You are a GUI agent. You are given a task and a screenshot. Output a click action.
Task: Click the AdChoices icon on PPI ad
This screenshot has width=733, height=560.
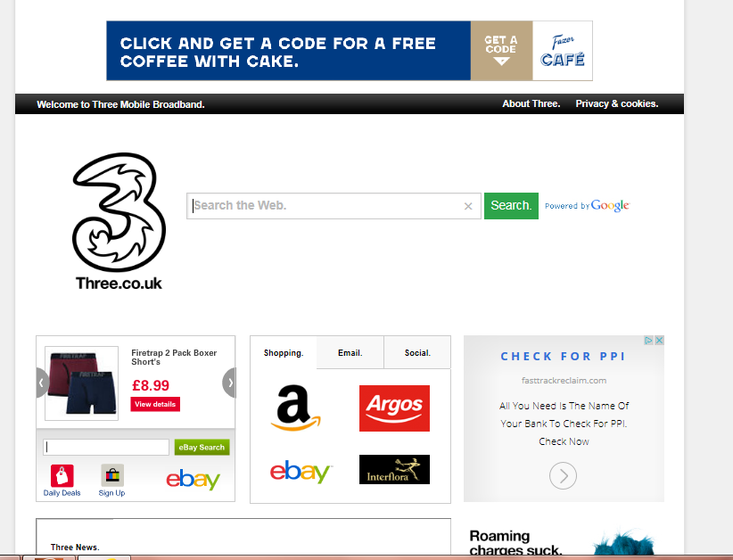[648, 341]
